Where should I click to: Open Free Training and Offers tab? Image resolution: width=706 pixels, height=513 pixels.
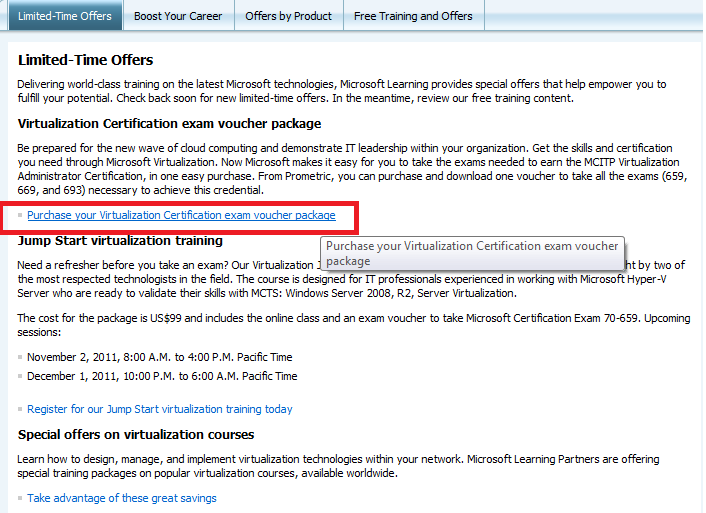click(x=413, y=16)
